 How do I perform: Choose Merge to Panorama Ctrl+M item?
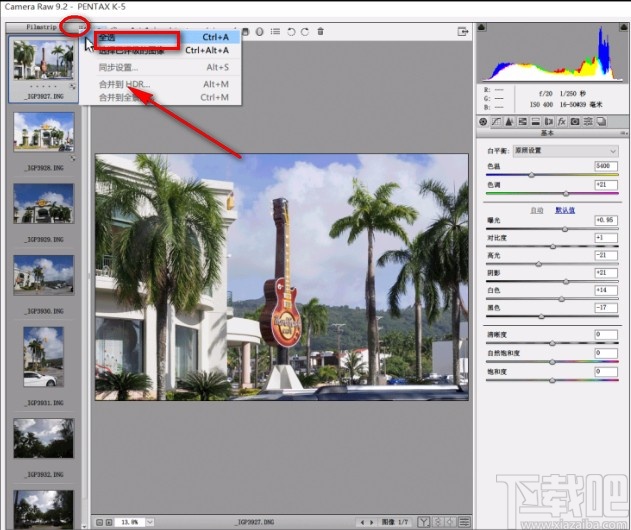[x=163, y=97]
